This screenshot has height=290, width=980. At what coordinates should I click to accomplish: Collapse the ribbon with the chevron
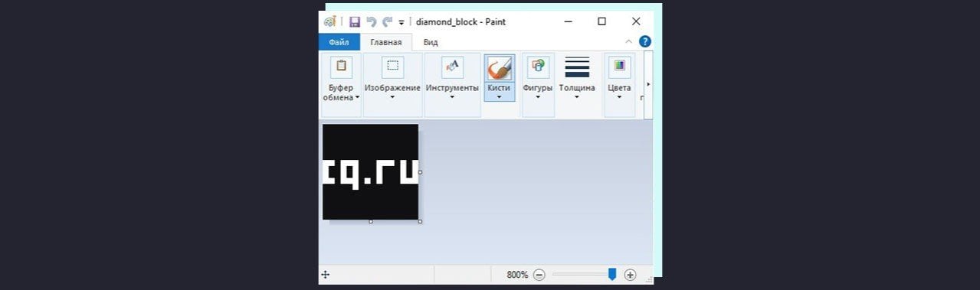(x=629, y=41)
